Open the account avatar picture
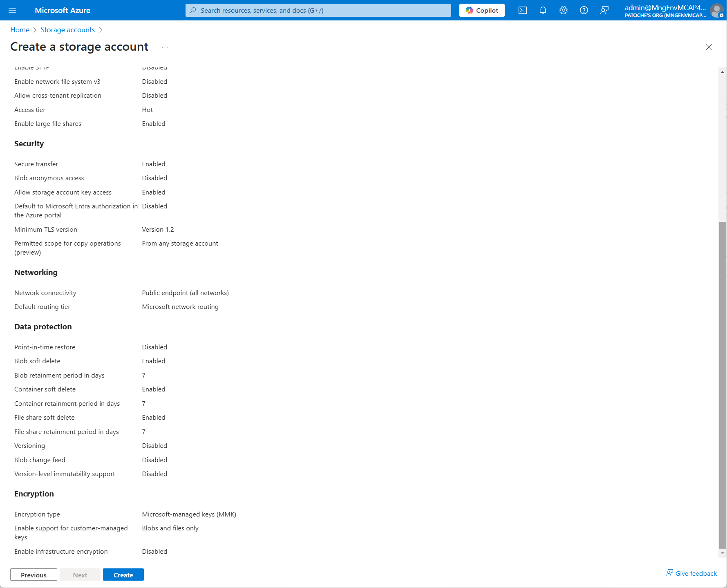Screen dimensions: 727x588 tap(716, 10)
